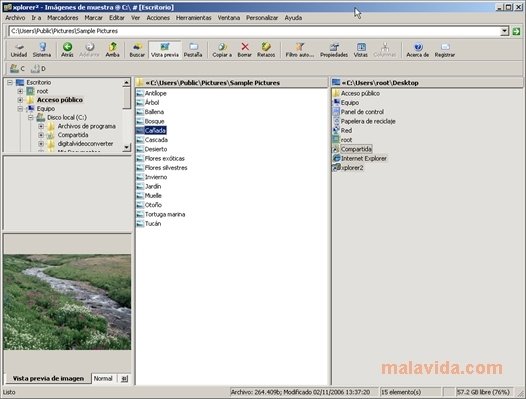Viewport: 526px width, 399px height.
Task: Collapse the Escritorio tree node
Action: [10, 82]
